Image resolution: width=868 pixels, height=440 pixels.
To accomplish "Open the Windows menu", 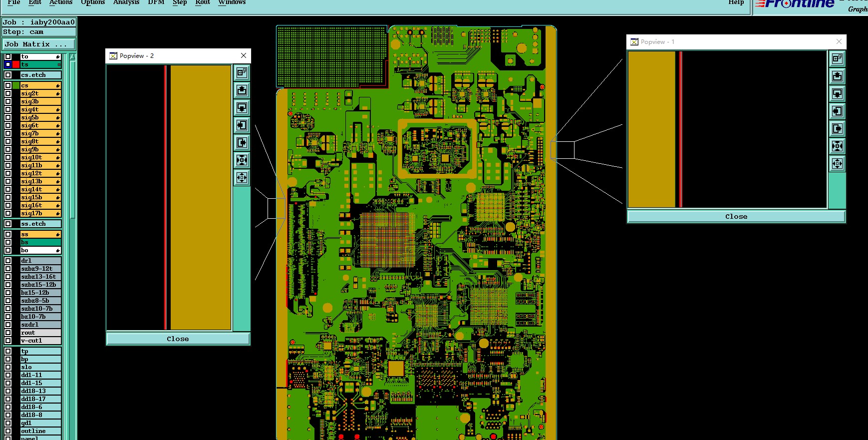I will pos(232,2).
